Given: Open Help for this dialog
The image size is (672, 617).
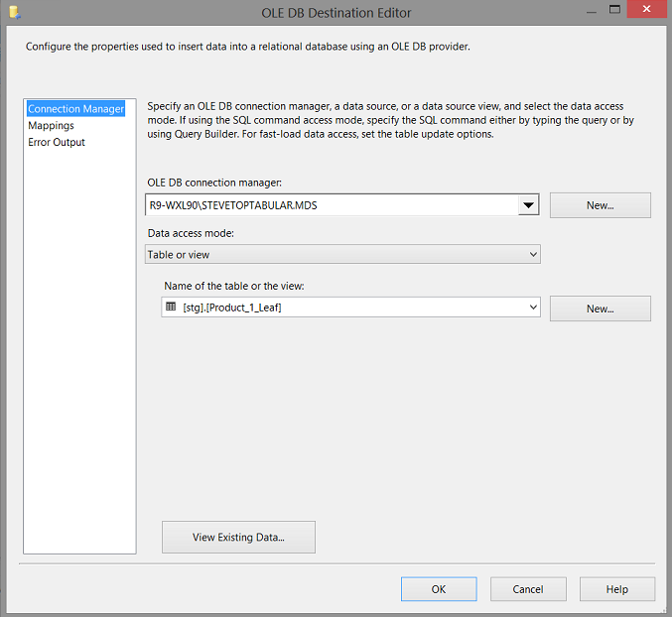Looking at the screenshot, I should (616, 589).
